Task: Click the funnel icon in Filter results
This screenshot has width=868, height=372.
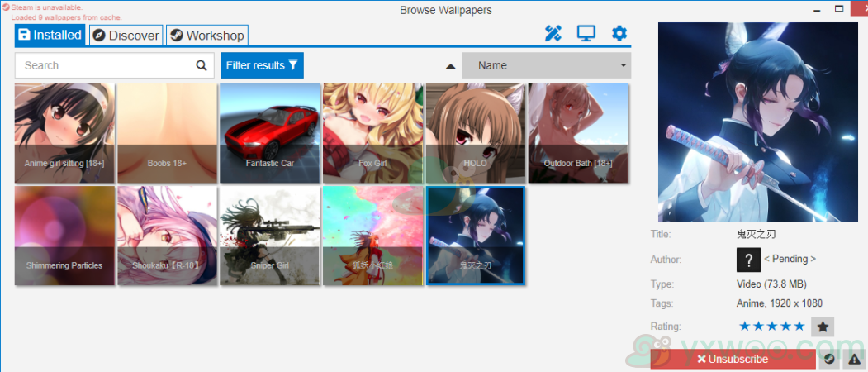Action: tap(293, 64)
